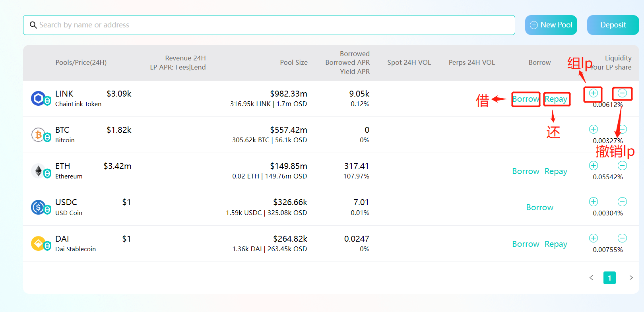The height and width of the screenshot is (312, 644).
Task: Click Repay link for ETH pool
Action: click(x=556, y=171)
